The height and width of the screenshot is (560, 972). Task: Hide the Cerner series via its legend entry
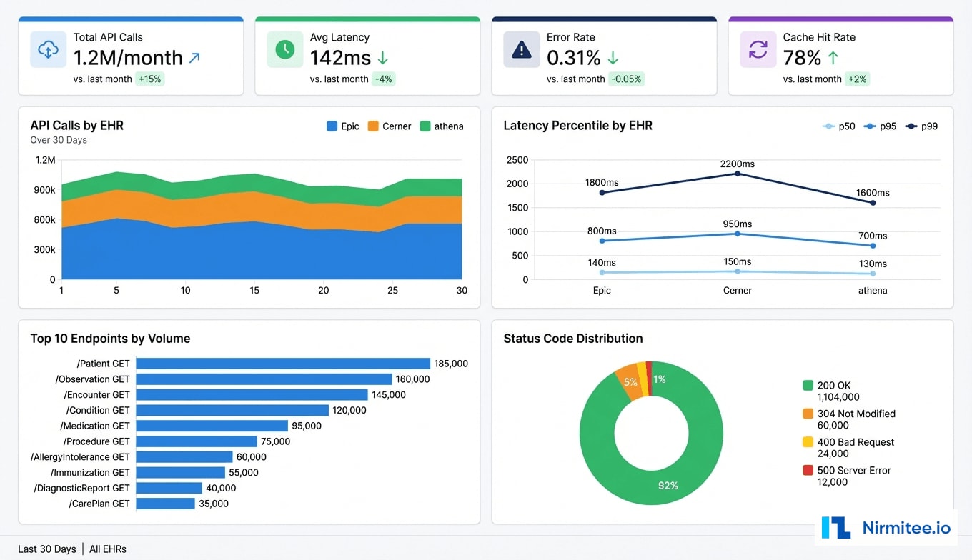390,126
